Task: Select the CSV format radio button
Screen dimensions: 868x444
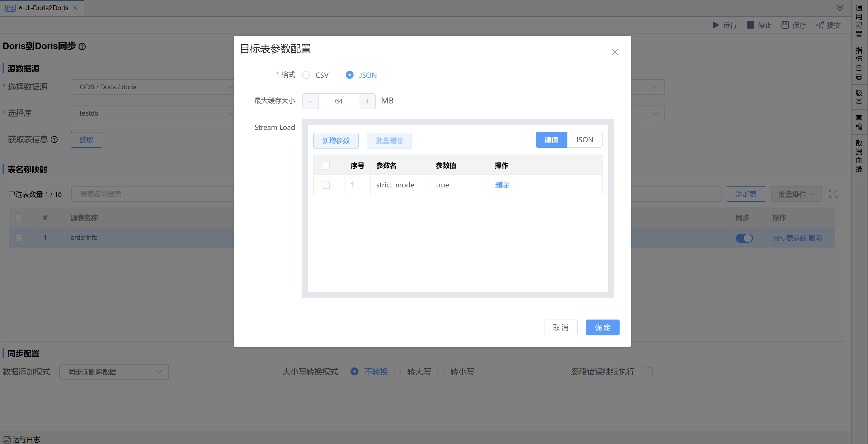Action: 306,75
